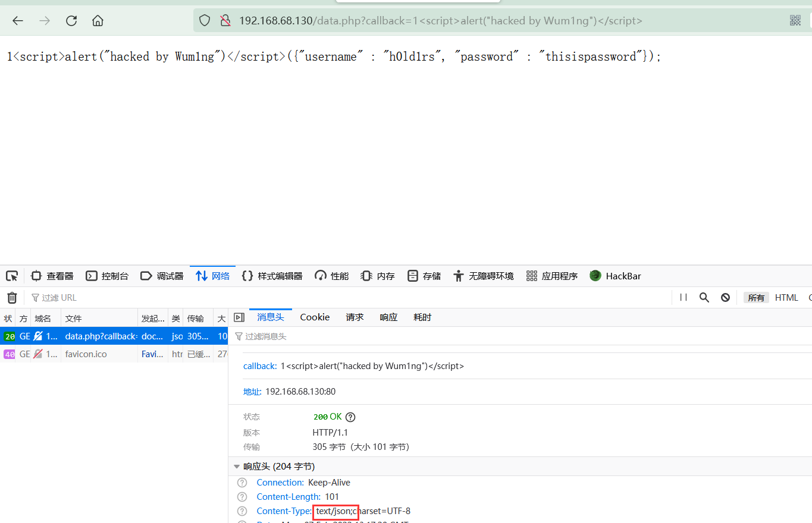Image resolution: width=812 pixels, height=523 pixels.
Task: Activate the element picker tool
Action: (x=12, y=276)
